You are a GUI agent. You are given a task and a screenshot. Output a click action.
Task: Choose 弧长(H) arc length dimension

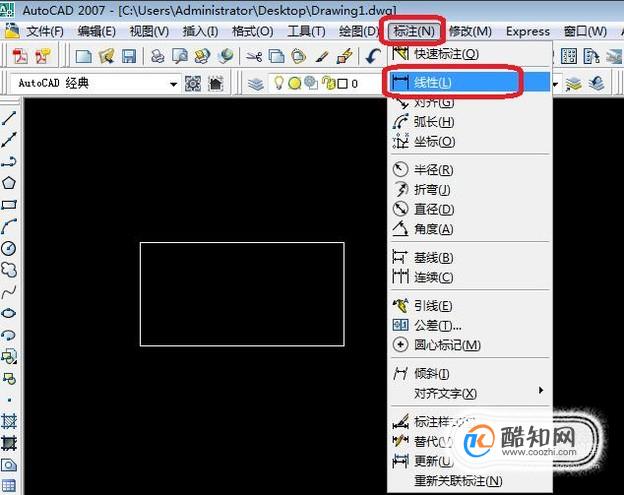click(x=470, y=122)
